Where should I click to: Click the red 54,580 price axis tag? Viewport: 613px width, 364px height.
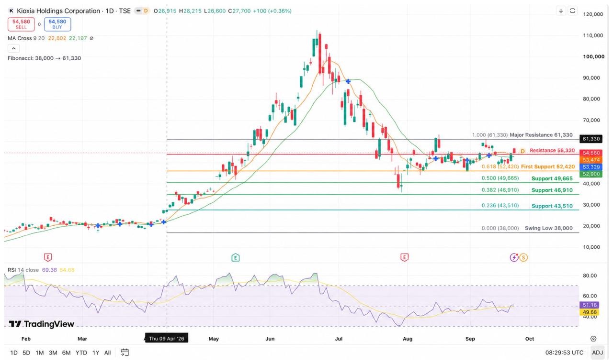tap(590, 153)
